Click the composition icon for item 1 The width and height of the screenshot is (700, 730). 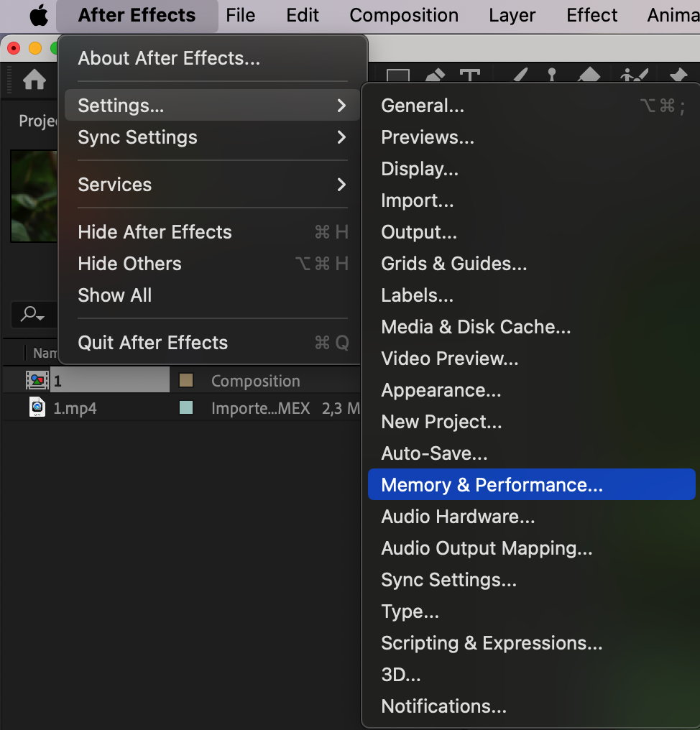point(37,381)
